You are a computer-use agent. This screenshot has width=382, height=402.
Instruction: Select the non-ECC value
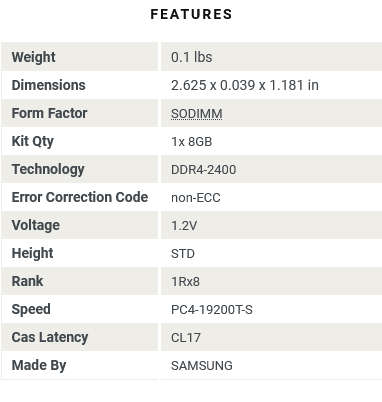tap(196, 198)
